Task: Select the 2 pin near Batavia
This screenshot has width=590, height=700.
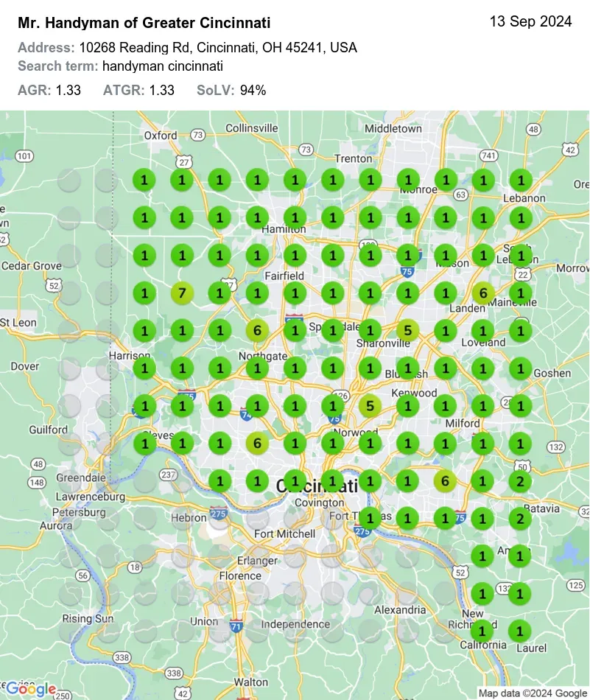Action: pyautogui.click(x=520, y=481)
